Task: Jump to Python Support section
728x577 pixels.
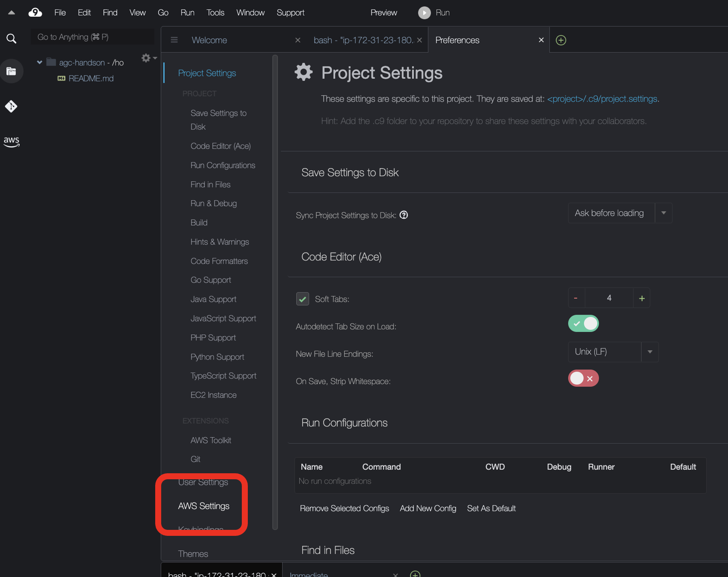Action: (x=217, y=357)
